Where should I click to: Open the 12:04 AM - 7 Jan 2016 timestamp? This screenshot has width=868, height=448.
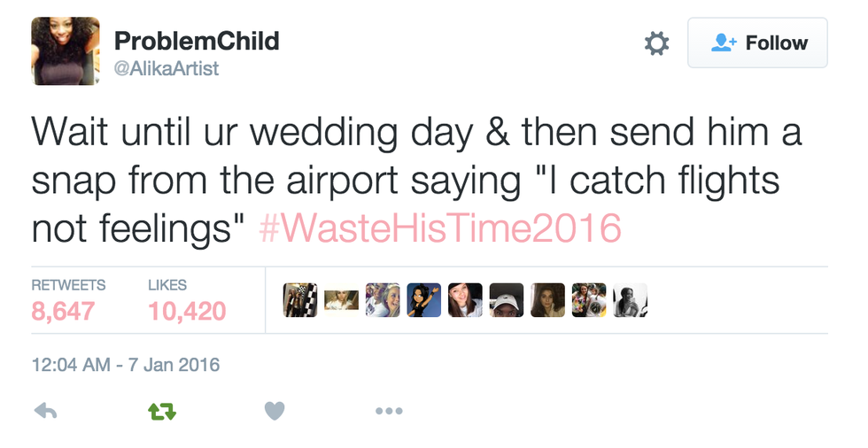pos(126,365)
